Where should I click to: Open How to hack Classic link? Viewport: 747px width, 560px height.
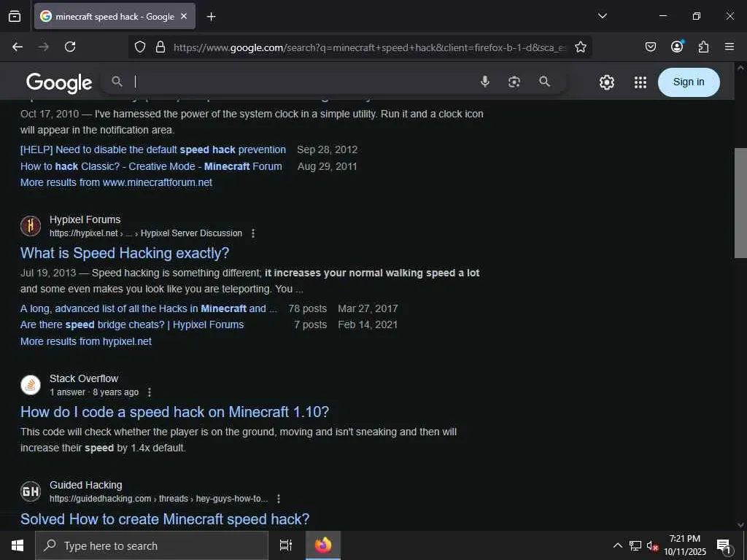pyautogui.click(x=151, y=166)
